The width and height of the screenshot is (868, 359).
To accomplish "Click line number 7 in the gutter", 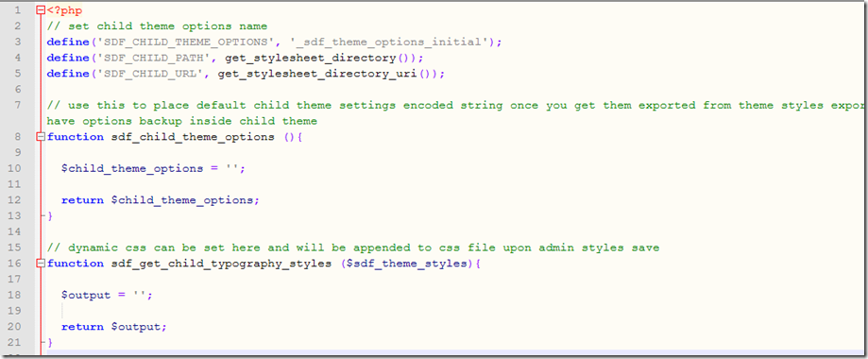I will point(18,105).
